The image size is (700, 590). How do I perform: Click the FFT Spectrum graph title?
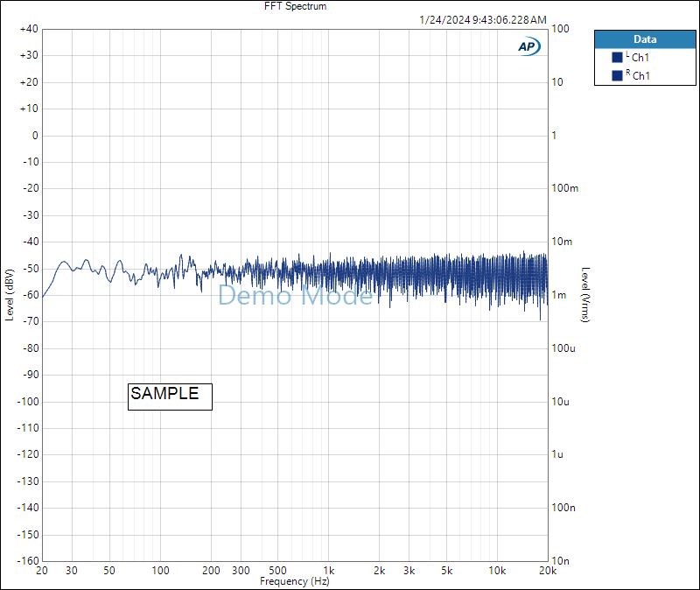tap(295, 6)
